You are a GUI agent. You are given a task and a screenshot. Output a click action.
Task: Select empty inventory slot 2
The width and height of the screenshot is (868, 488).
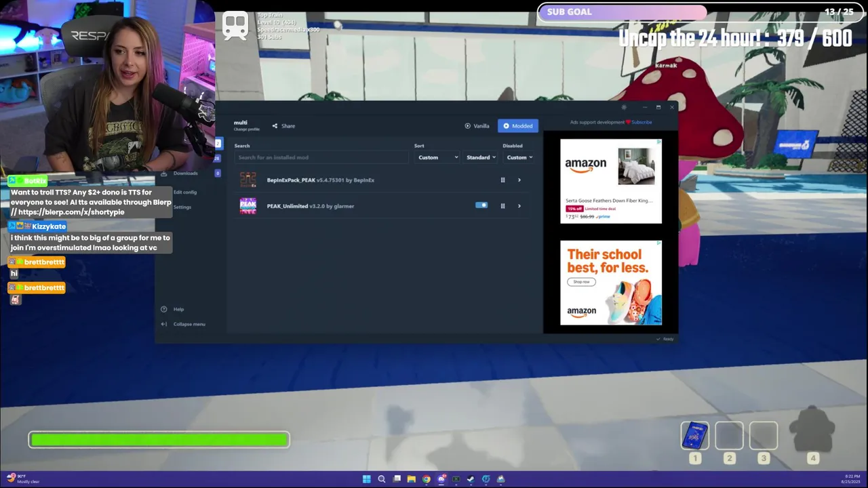point(729,436)
